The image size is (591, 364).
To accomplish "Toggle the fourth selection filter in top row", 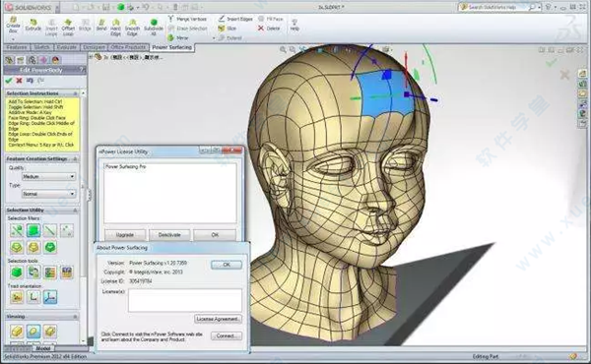I will click(67, 230).
